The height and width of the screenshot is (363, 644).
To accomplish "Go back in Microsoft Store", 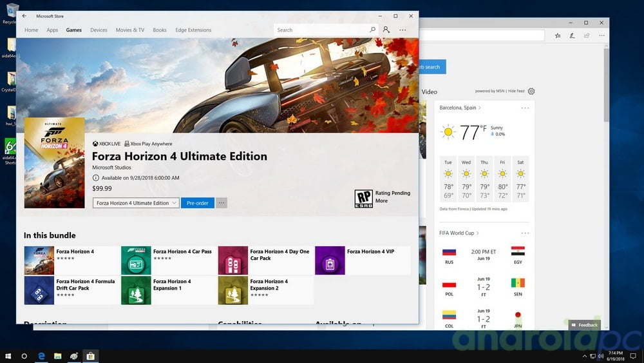I will pyautogui.click(x=24, y=16).
